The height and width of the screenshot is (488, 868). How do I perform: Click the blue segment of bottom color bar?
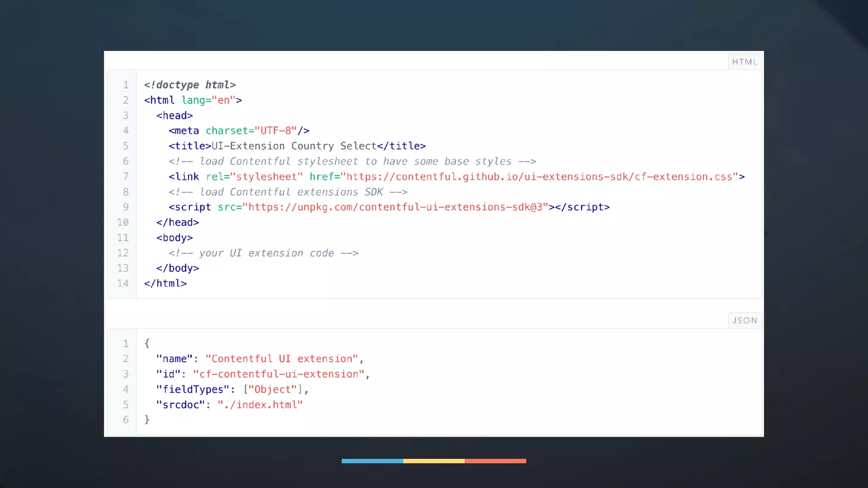(x=372, y=461)
